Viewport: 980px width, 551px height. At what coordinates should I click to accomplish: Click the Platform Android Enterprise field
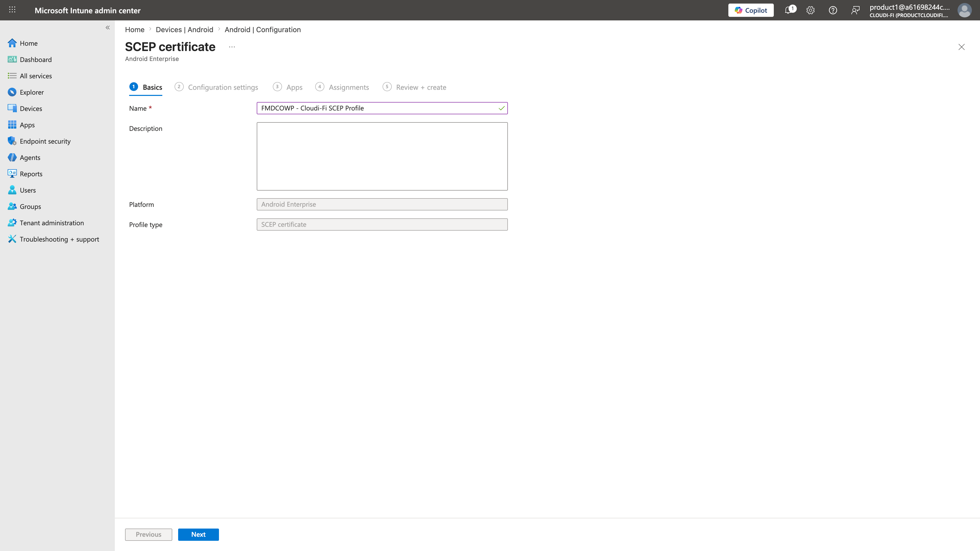(382, 204)
